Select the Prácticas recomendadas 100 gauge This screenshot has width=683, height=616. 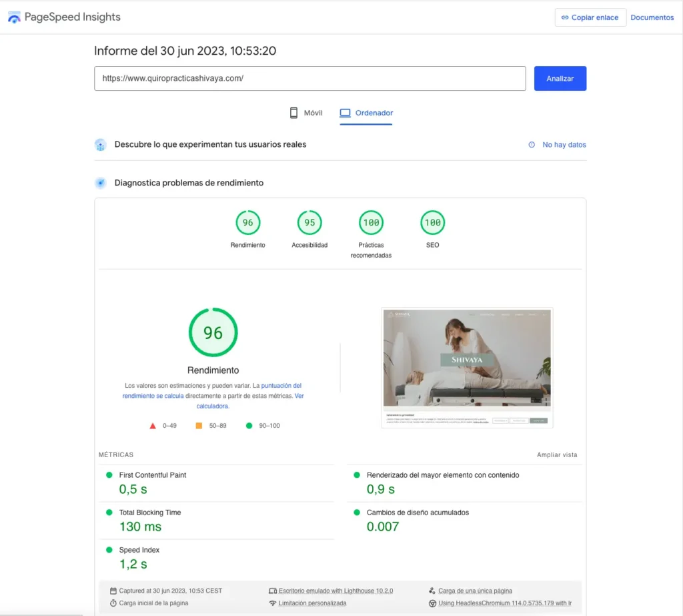[x=371, y=223]
